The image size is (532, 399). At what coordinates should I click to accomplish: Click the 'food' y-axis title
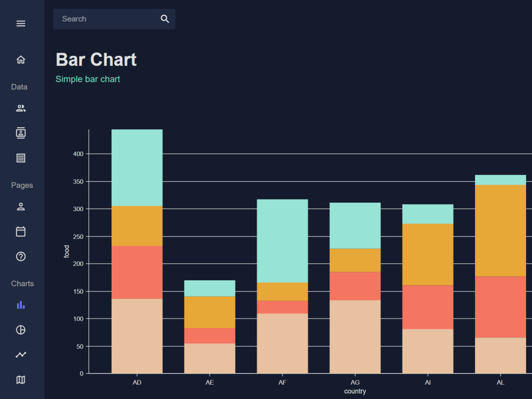(x=66, y=252)
